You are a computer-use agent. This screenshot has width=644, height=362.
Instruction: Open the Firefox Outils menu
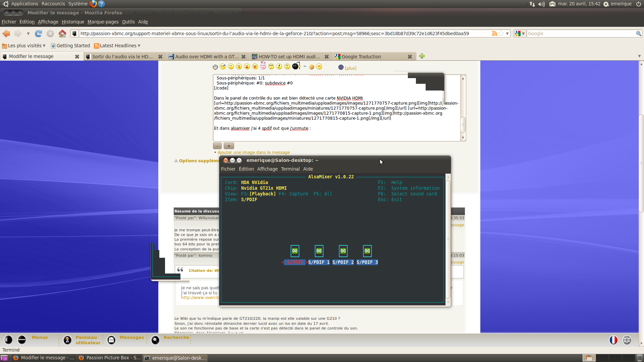pyautogui.click(x=128, y=22)
